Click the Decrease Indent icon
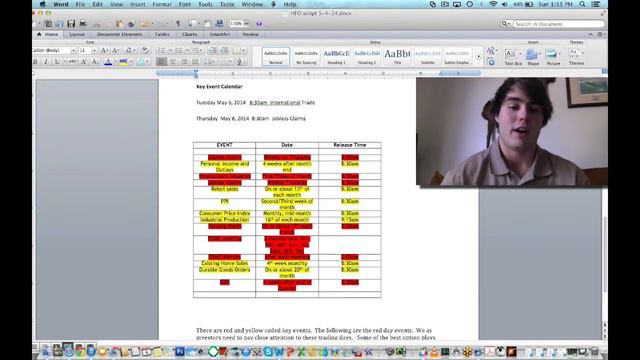The width and height of the screenshot is (640, 360). pos(212,50)
